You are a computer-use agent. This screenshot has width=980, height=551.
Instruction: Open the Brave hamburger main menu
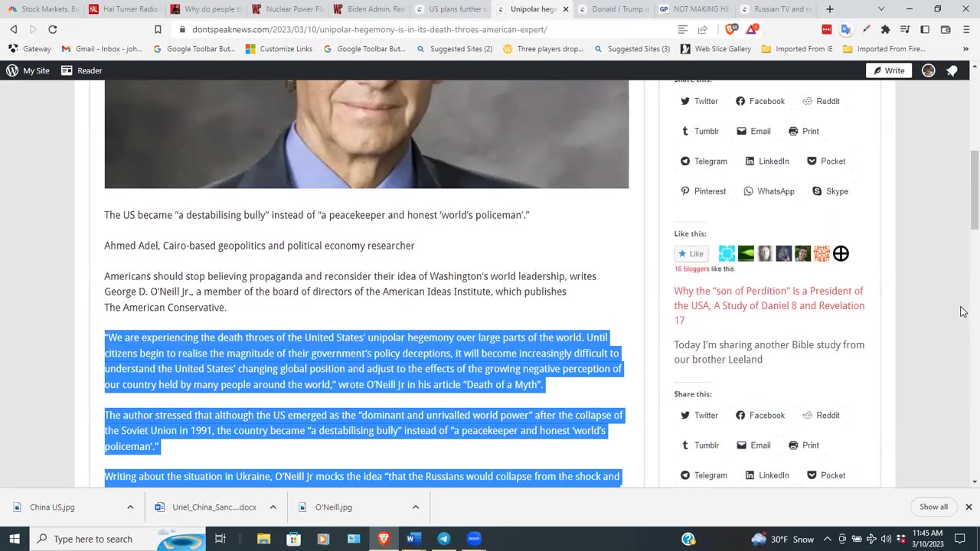(965, 29)
